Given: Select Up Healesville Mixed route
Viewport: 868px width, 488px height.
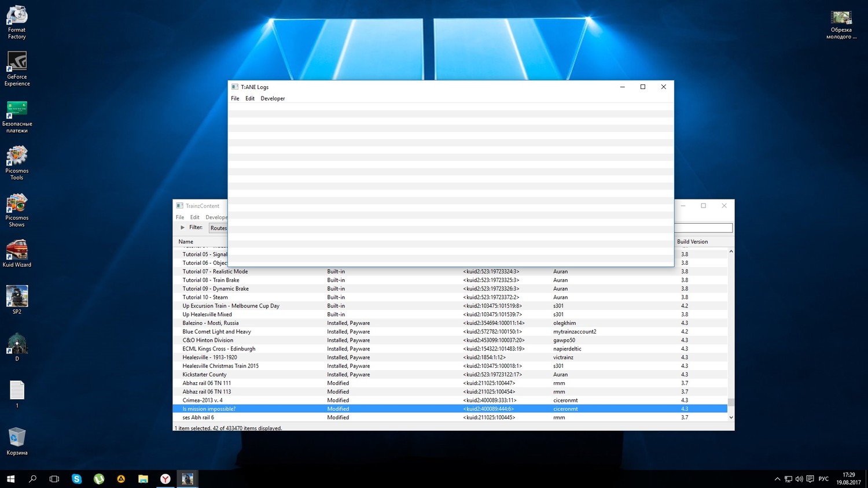Looking at the screenshot, I should point(450,315).
